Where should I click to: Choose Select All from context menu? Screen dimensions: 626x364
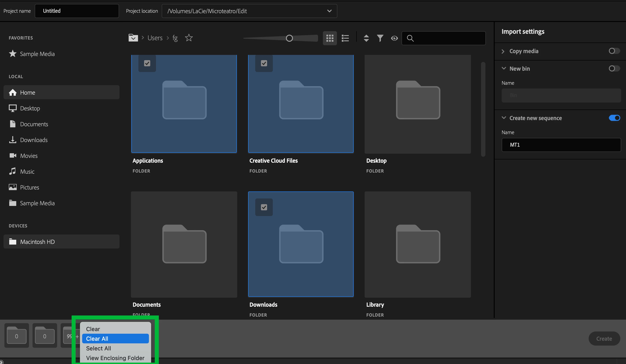pos(99,348)
